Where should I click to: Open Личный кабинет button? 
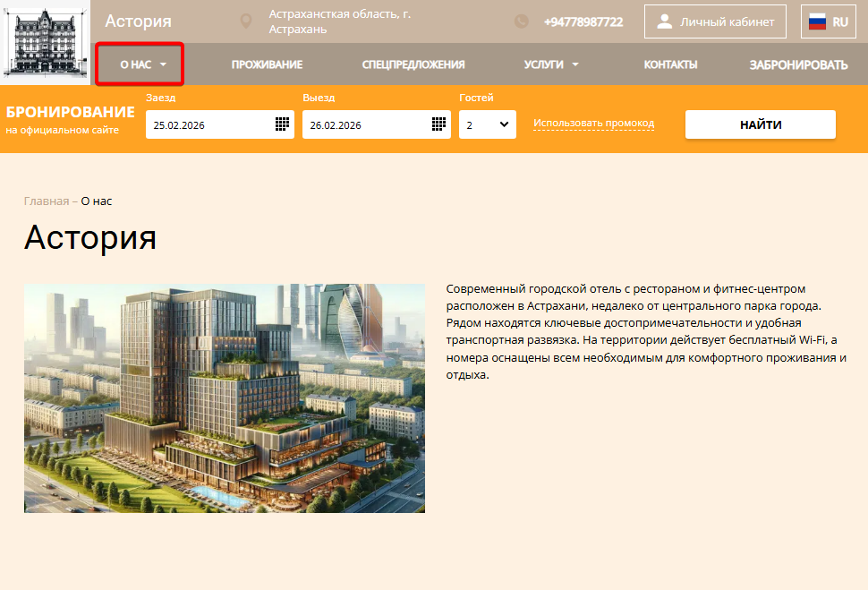pos(715,21)
